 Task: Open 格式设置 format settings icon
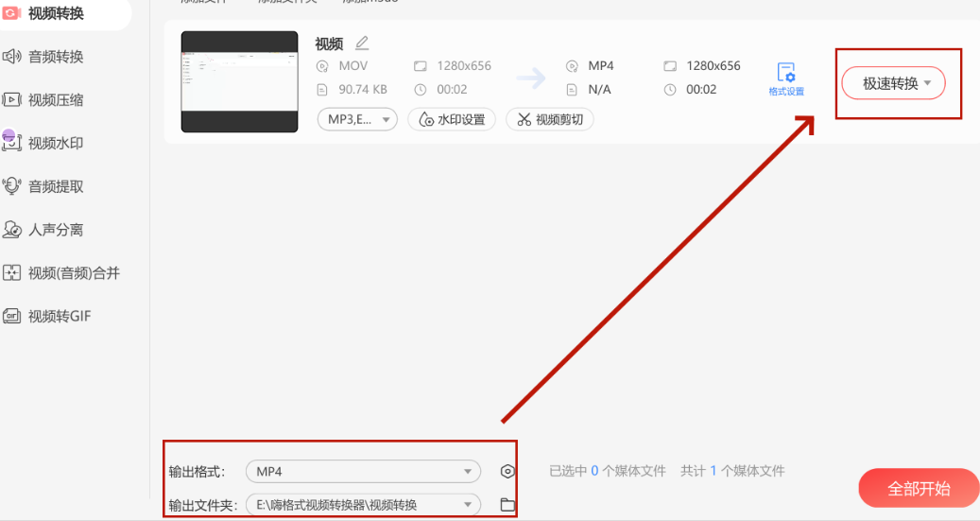(x=786, y=78)
